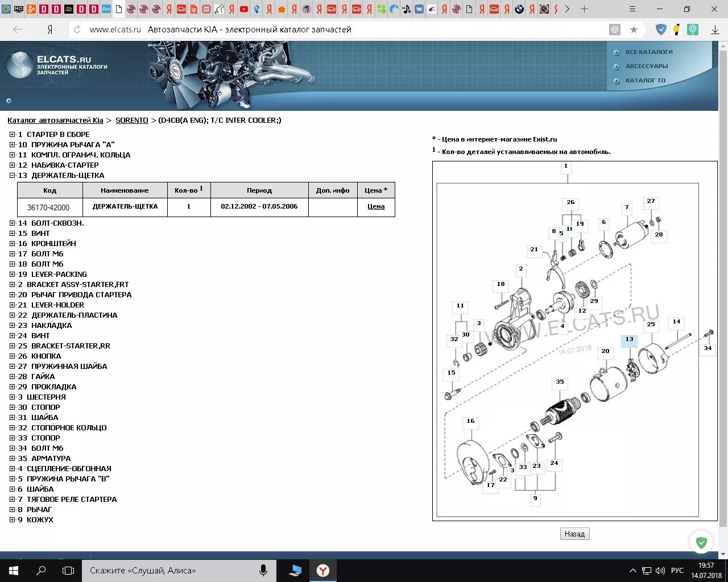Image resolution: width=728 pixels, height=582 pixels.
Task: Expand '9 КОЖУХ' tree node
Action: coord(13,520)
